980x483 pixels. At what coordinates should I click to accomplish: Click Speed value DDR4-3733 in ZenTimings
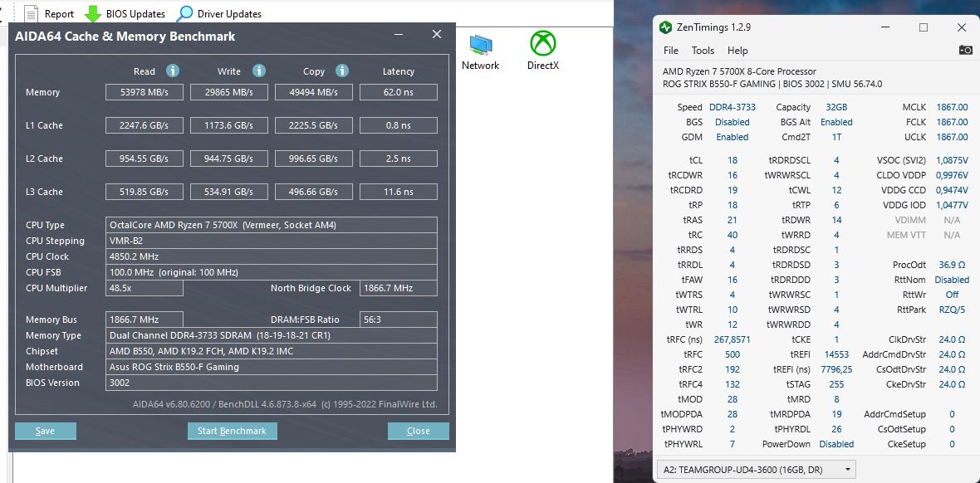coord(732,108)
